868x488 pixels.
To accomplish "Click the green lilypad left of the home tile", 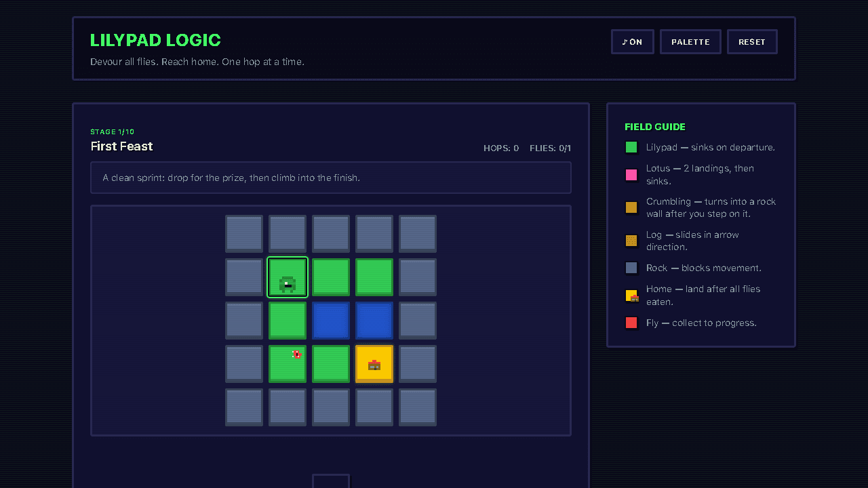I will click(x=331, y=364).
